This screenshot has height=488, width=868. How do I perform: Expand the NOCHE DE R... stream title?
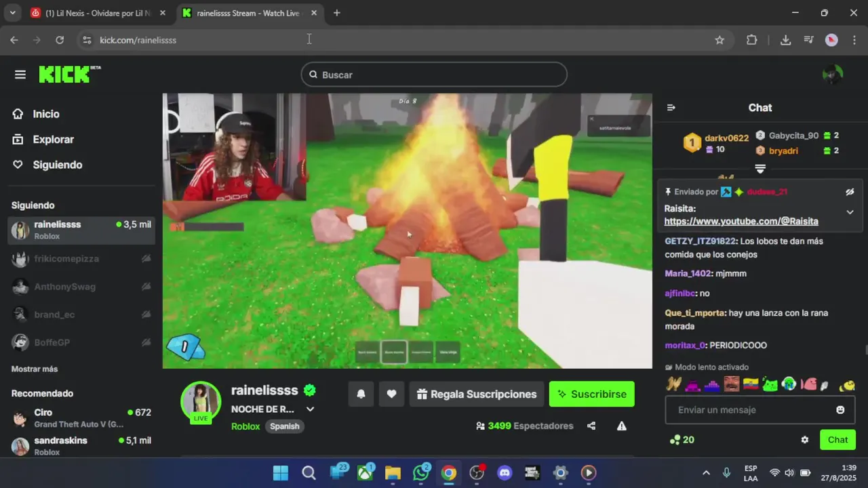pos(311,409)
